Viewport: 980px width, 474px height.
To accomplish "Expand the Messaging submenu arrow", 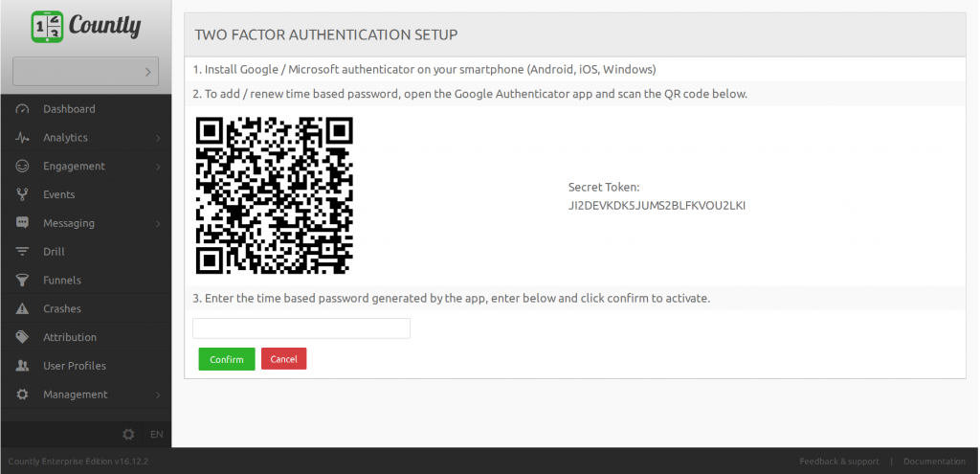I will click(158, 224).
